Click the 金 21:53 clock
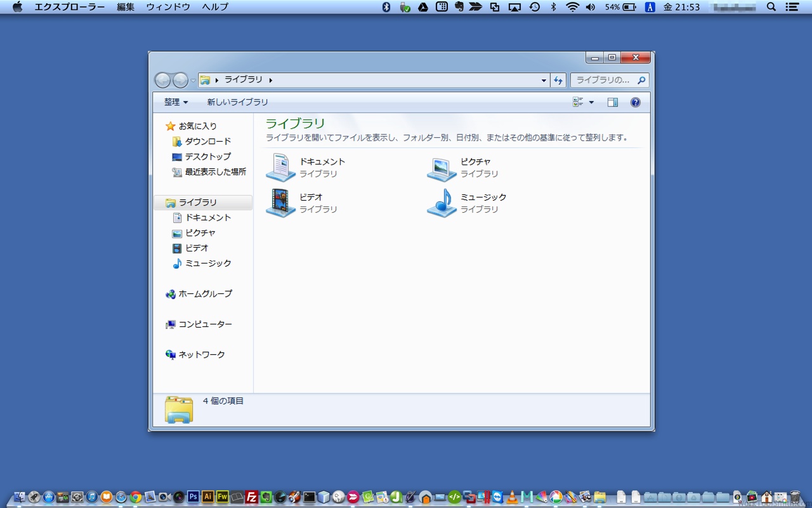 (681, 7)
